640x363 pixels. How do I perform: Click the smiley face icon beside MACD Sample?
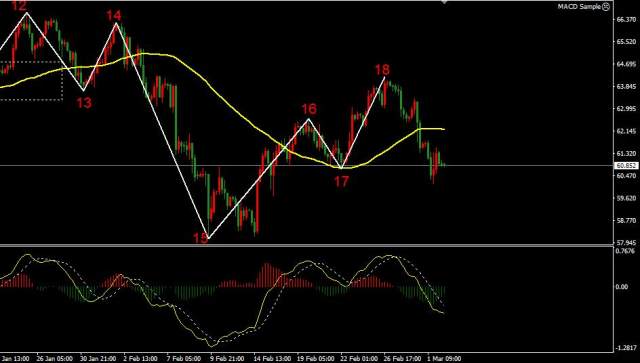pyautogui.click(x=606, y=7)
